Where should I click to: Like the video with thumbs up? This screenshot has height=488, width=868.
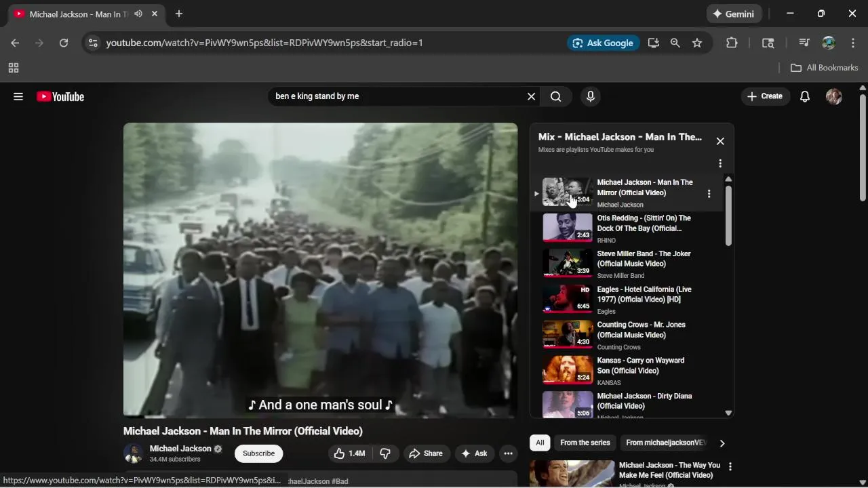tap(350, 453)
